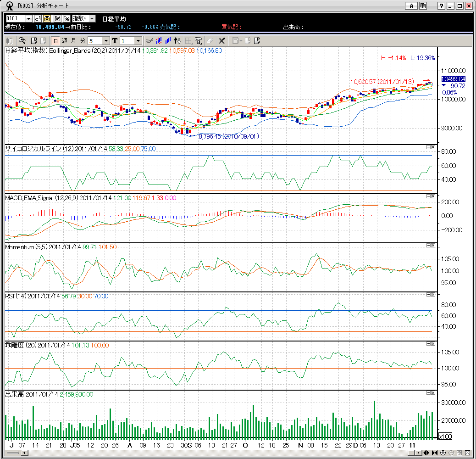Viewport: 476px width, 459px height.
Task: Minimize the MACD_EMA_Signal indicator panel
Action: 428,196
